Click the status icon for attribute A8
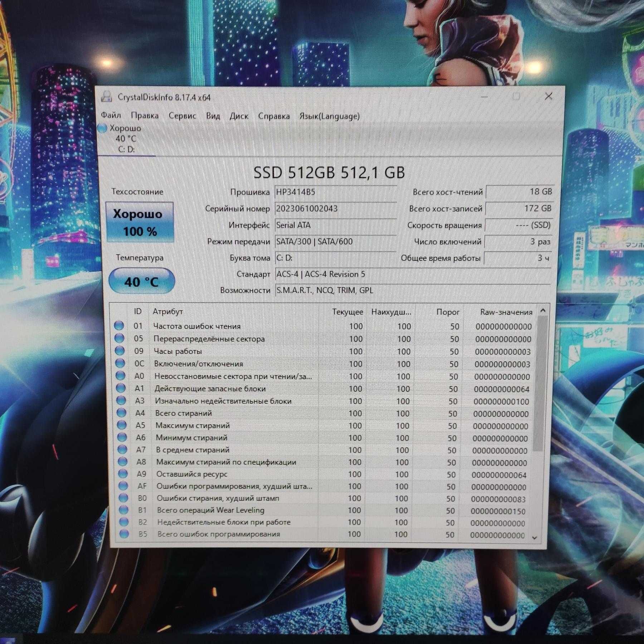 [x=123, y=461]
